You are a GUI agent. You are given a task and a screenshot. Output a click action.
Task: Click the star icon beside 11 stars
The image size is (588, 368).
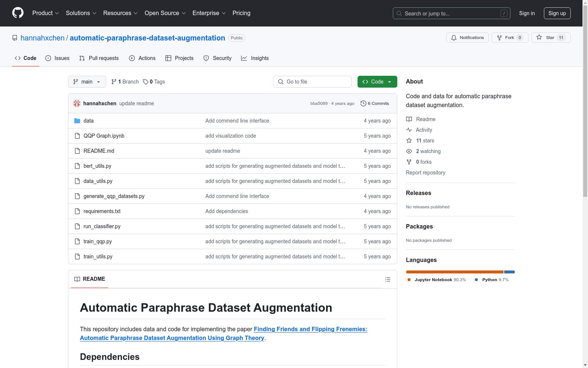click(409, 141)
